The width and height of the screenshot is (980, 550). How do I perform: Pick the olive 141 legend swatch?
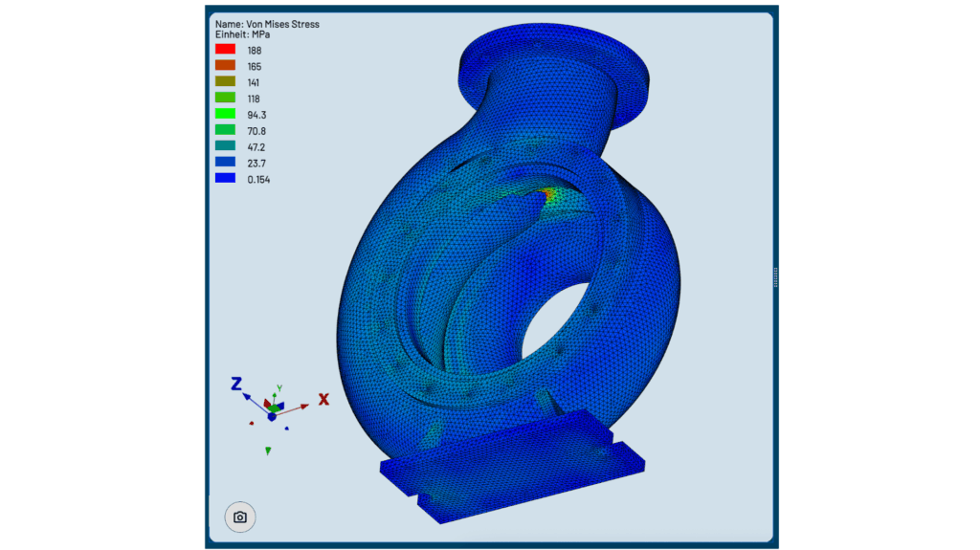point(225,82)
